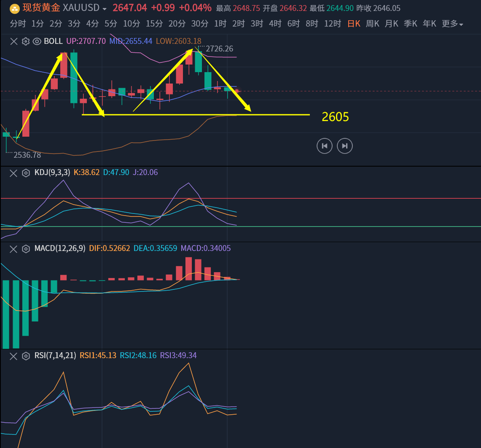Switch to the 20分 timeframe
Image resolution: width=481 pixels, height=448 pixels.
click(x=177, y=24)
